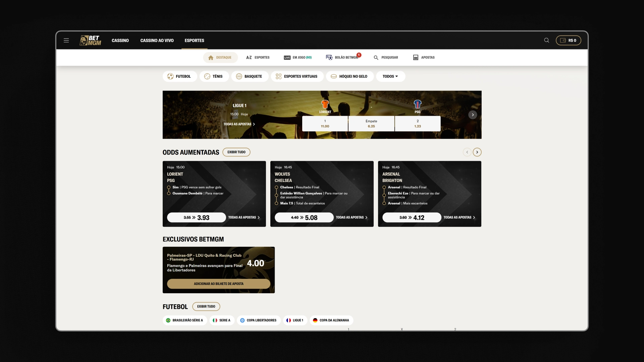Open the Em Jogo live icon
This screenshot has height=362, width=644.
pos(287,58)
